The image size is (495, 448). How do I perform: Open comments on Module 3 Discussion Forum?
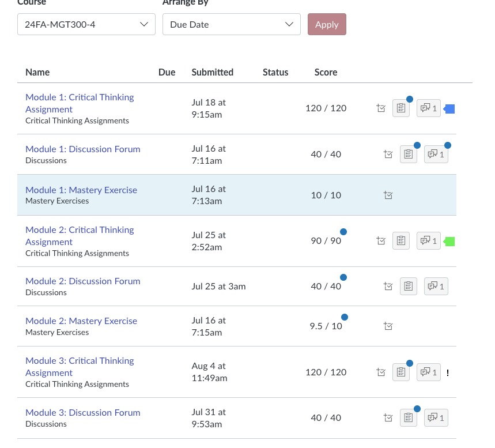click(436, 417)
